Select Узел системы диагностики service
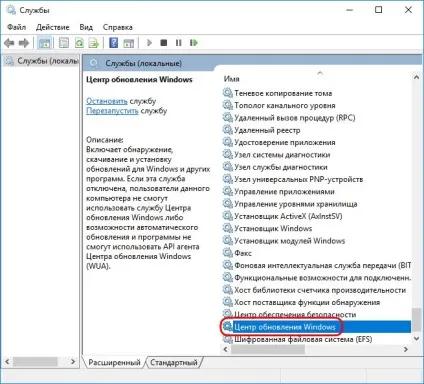 click(282, 155)
